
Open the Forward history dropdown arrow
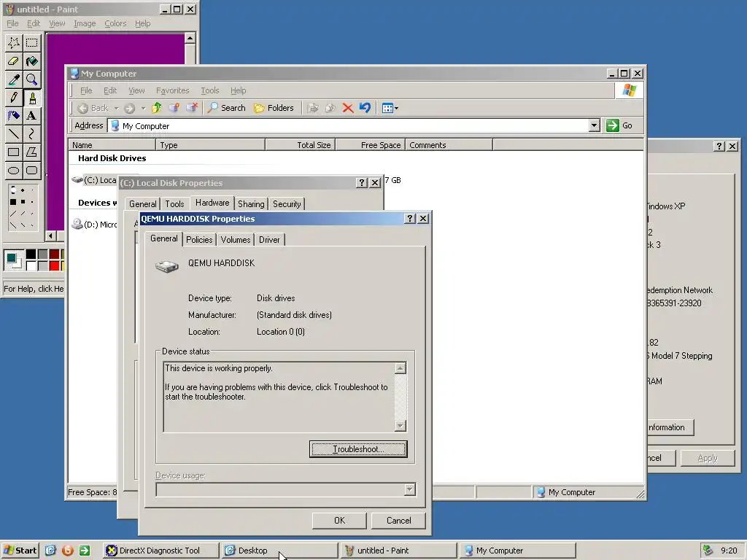tap(143, 108)
